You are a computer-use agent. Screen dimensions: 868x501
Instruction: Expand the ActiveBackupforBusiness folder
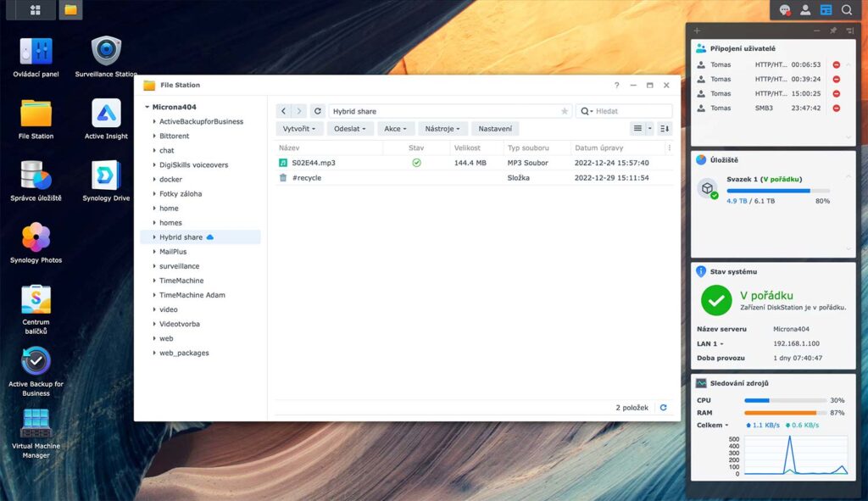pos(154,121)
